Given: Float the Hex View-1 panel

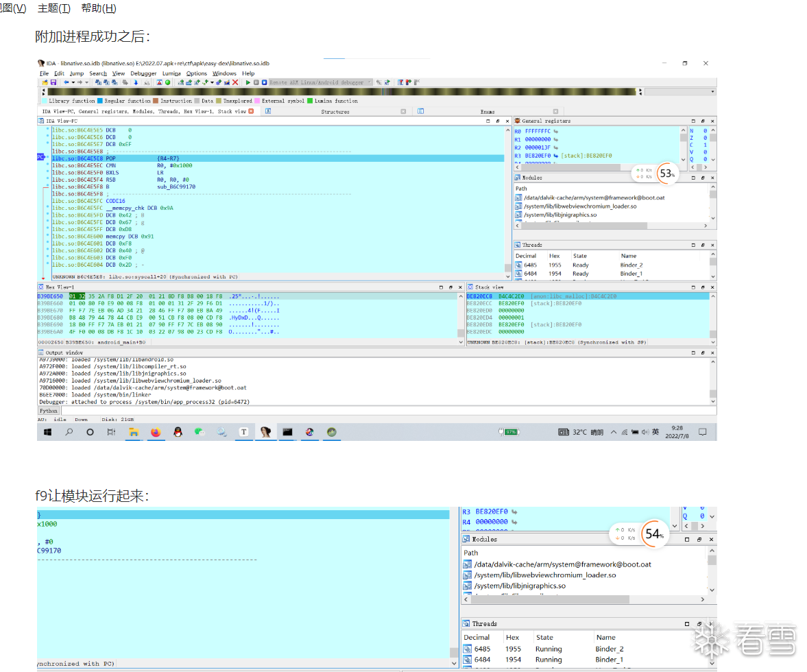Looking at the screenshot, I should [x=450, y=287].
